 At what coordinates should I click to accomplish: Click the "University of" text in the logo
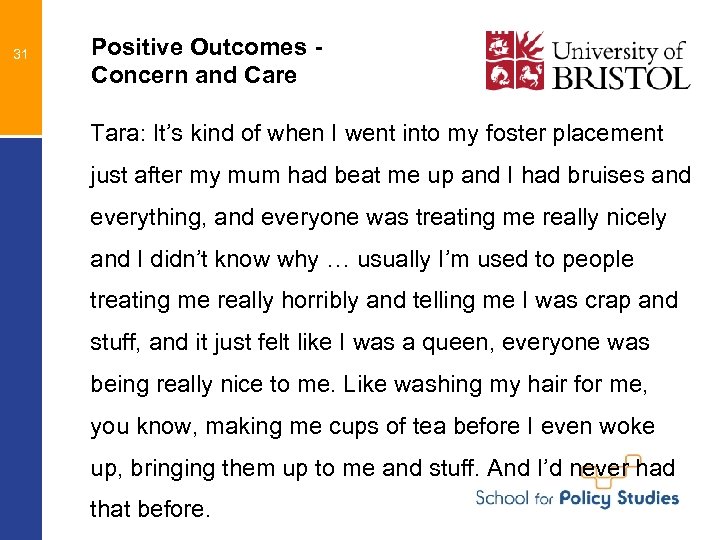point(620,49)
